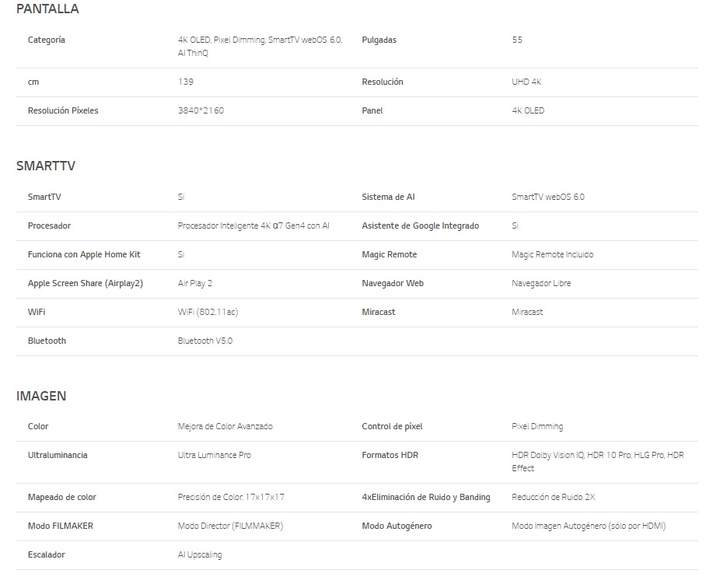The width and height of the screenshot is (720, 577).
Task: Click the Modo Director (FILMMAKER) value
Action: 230,526
